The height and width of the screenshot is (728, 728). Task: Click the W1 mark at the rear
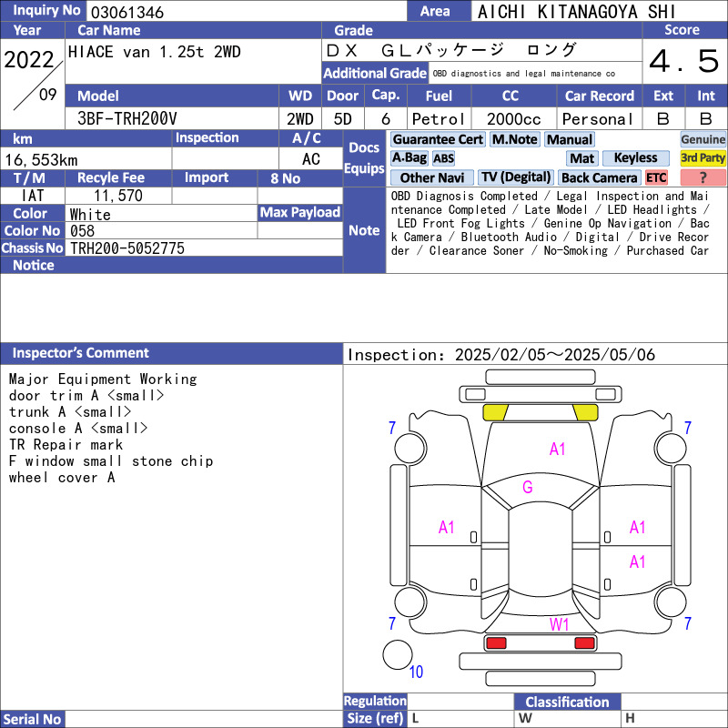[x=558, y=624]
